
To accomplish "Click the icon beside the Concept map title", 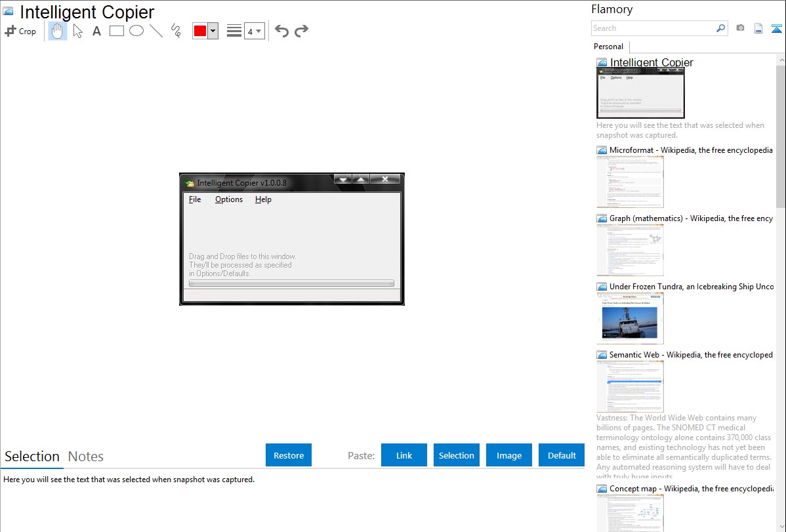I will click(602, 489).
